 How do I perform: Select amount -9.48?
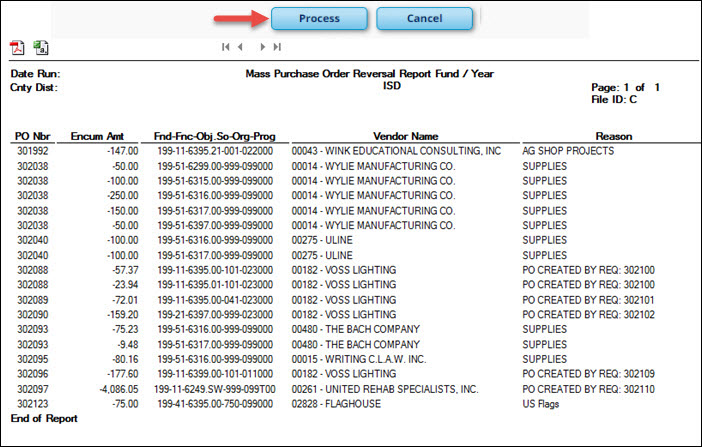pos(128,344)
